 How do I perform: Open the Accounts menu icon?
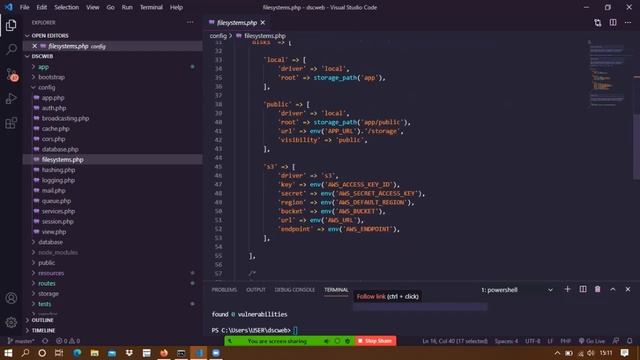pos(11,298)
